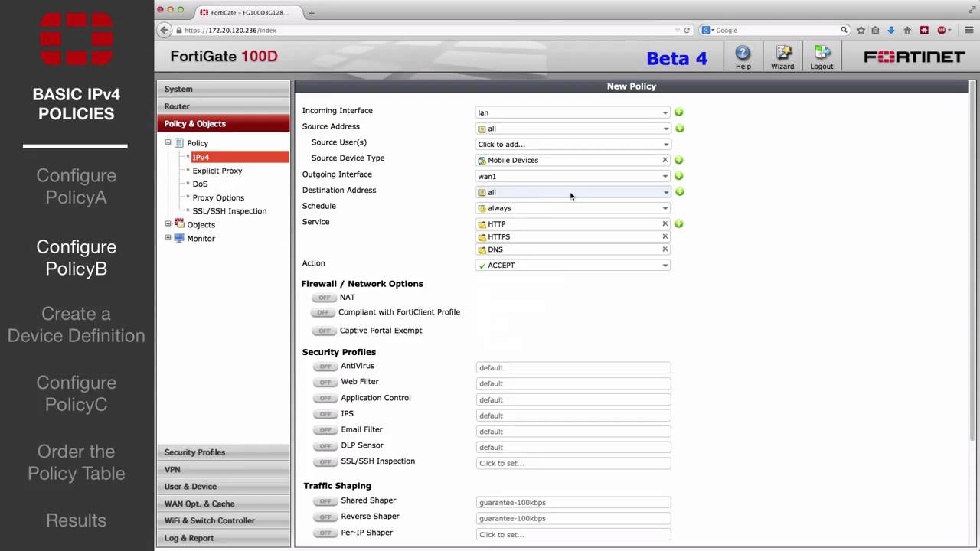Image resolution: width=980 pixels, height=551 pixels.
Task: Open Source User(s) Click to add dropdown
Action: pos(573,144)
